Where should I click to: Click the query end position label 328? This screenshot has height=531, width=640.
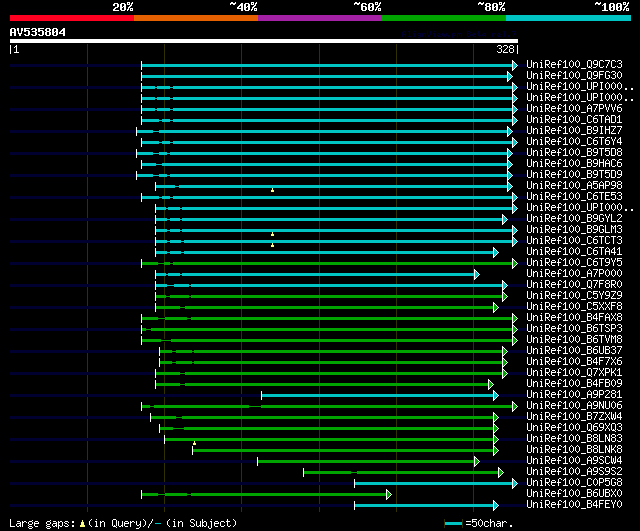(505, 49)
